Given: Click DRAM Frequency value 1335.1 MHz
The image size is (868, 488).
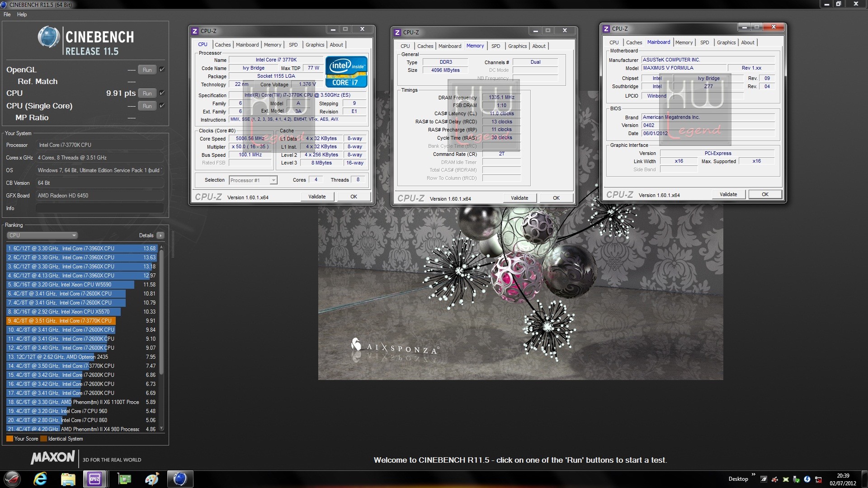Looking at the screenshot, I should [x=501, y=98].
